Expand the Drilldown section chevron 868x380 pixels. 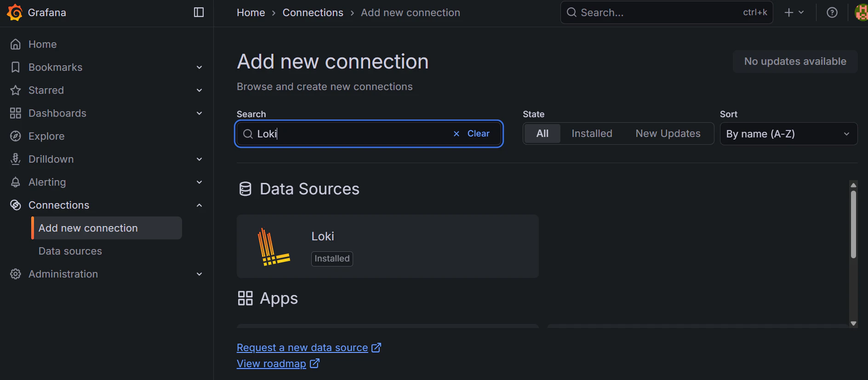point(200,159)
